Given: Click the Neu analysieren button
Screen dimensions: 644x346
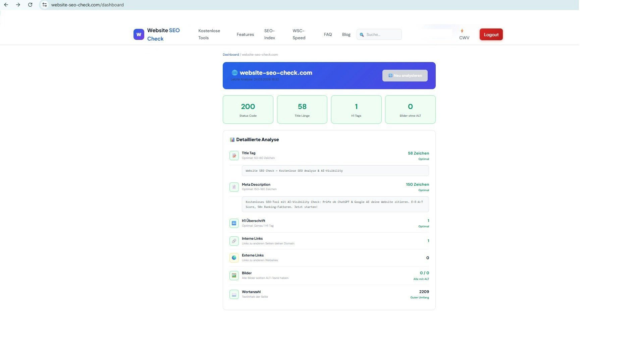Looking at the screenshot, I should pyautogui.click(x=405, y=75).
